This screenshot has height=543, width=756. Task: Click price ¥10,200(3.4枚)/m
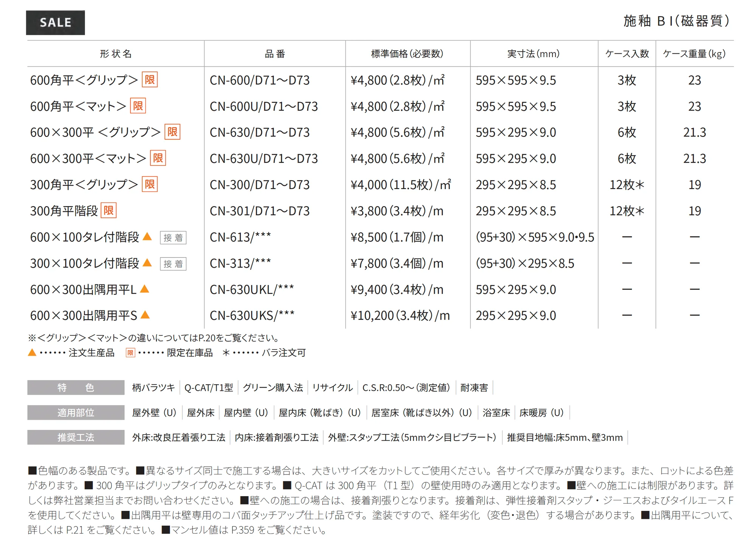(x=400, y=315)
